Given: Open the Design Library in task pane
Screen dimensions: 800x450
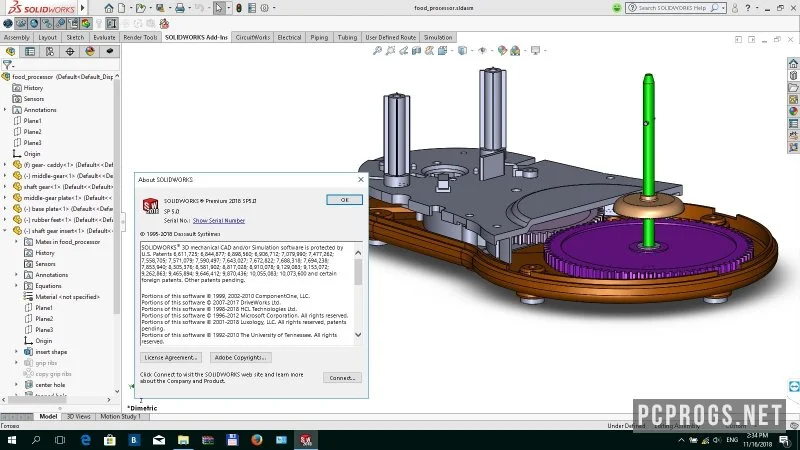Looking at the screenshot, I should [x=793, y=76].
